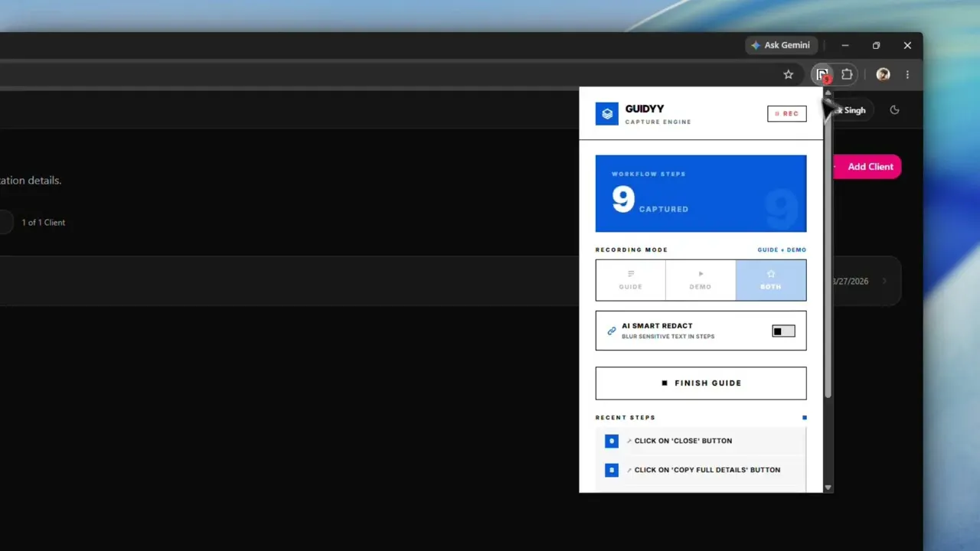Click the Guidyy blue logo icon
980x551 pixels.
tap(607, 114)
